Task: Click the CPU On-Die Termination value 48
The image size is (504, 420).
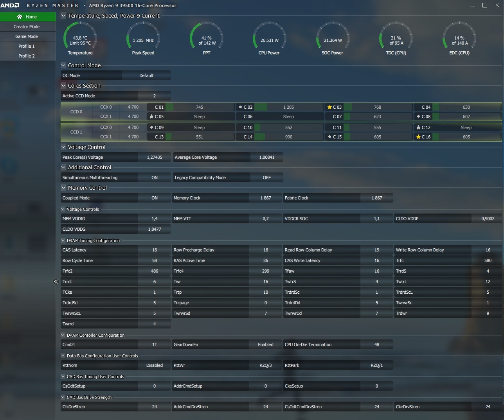Action: coord(377,345)
